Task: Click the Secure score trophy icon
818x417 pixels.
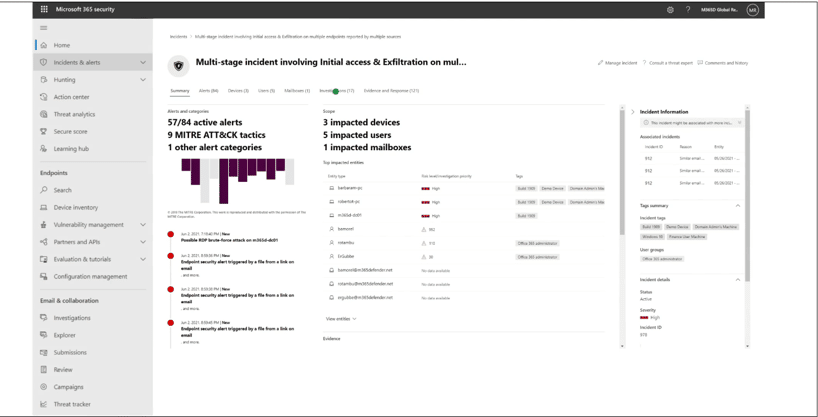Action: (x=44, y=132)
